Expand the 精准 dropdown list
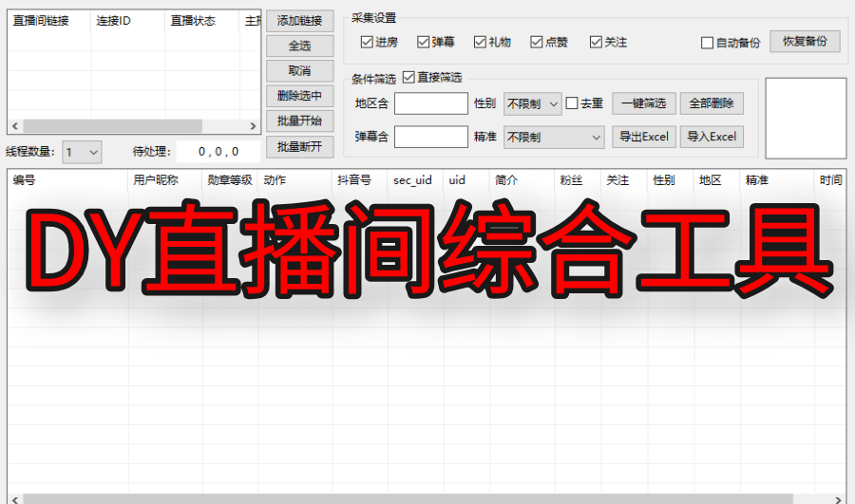The image size is (855, 504). point(554,138)
